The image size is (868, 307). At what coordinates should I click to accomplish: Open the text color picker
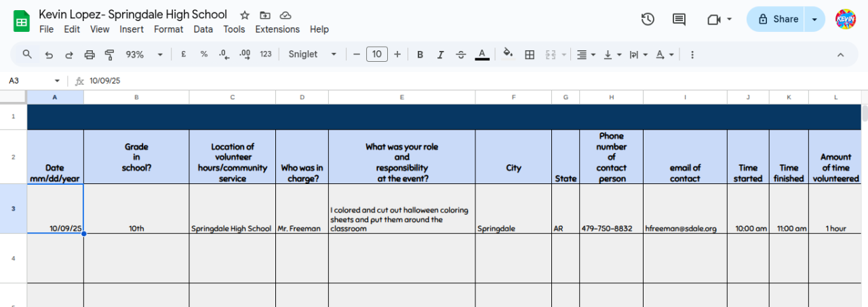pos(482,54)
